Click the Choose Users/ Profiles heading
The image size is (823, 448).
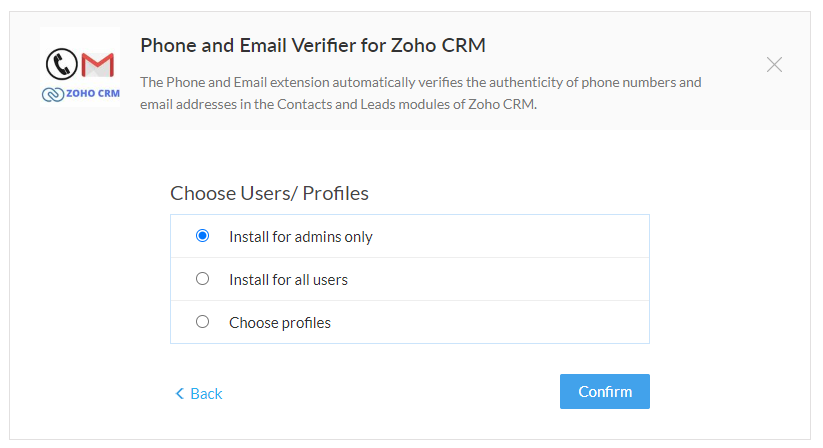pos(269,193)
